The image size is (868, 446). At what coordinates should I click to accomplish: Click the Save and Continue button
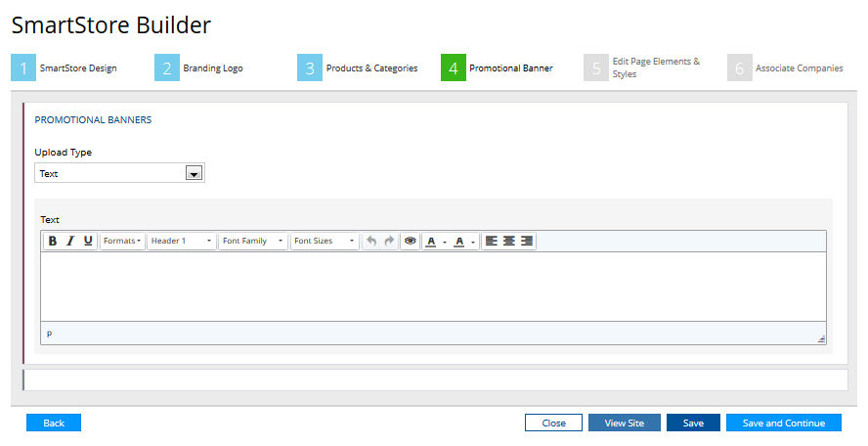click(783, 423)
